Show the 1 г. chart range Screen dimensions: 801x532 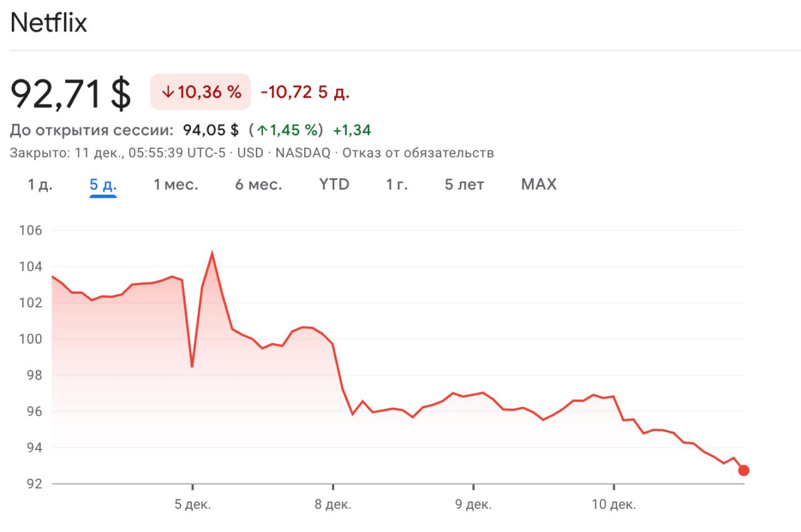click(397, 185)
